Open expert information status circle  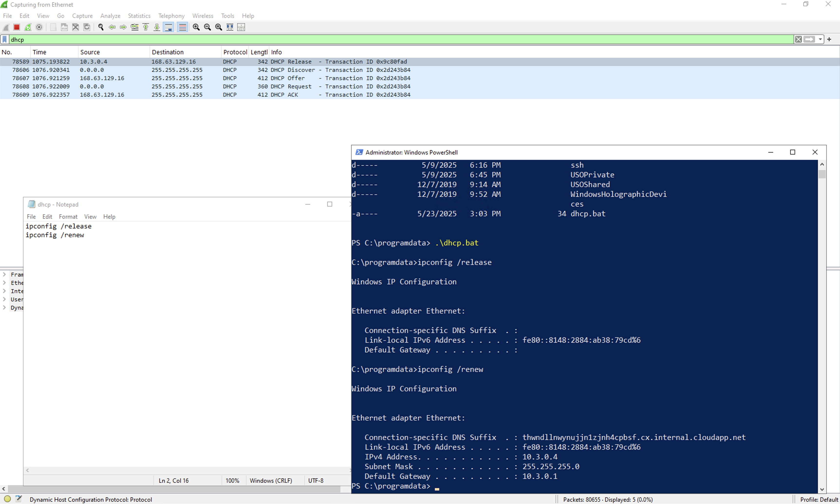click(x=8, y=499)
